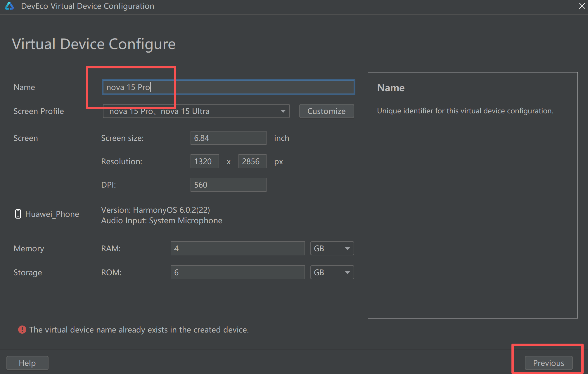Viewport: 588px width, 374px height.
Task: Open Help for device configuration
Action: (27, 363)
